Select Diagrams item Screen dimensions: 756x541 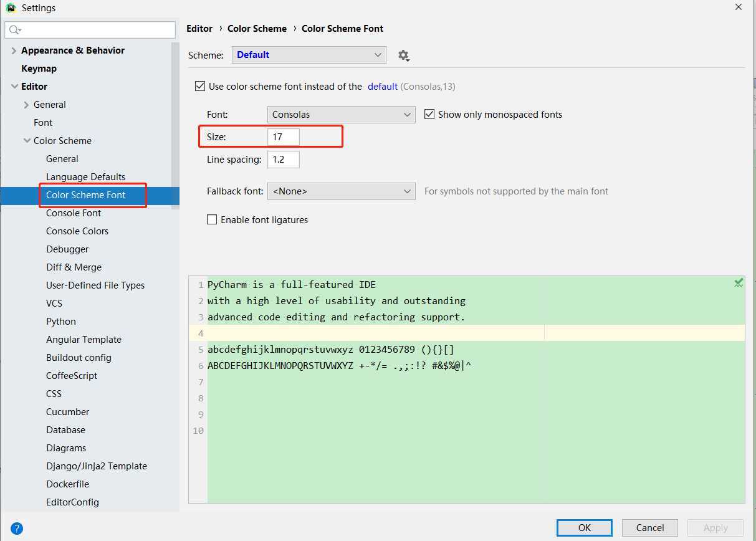coord(66,448)
